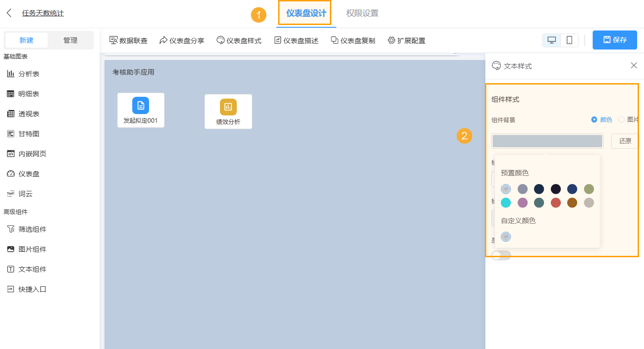This screenshot has height=349, width=644.
Task: Click the 保存 button
Action: point(614,40)
